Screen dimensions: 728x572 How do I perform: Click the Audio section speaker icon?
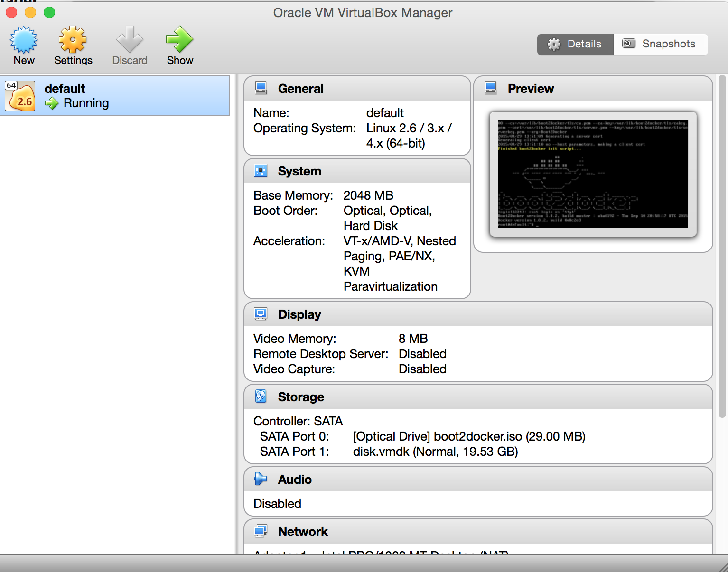point(261,479)
